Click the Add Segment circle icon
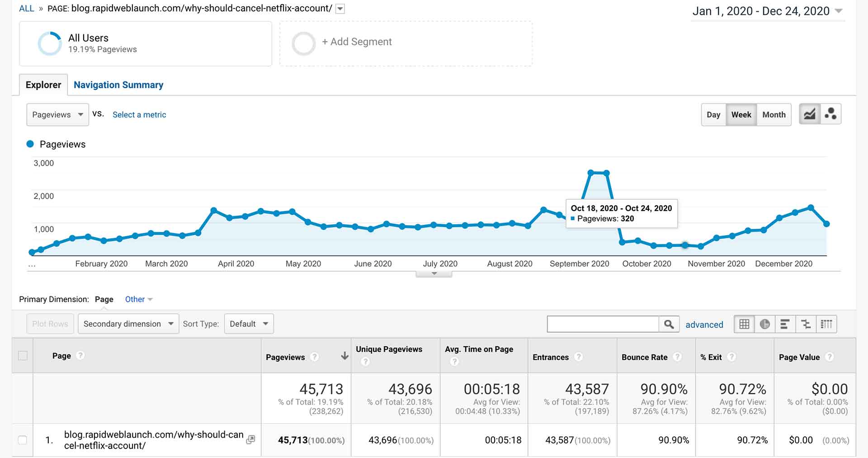The height and width of the screenshot is (458, 868). [x=304, y=43]
